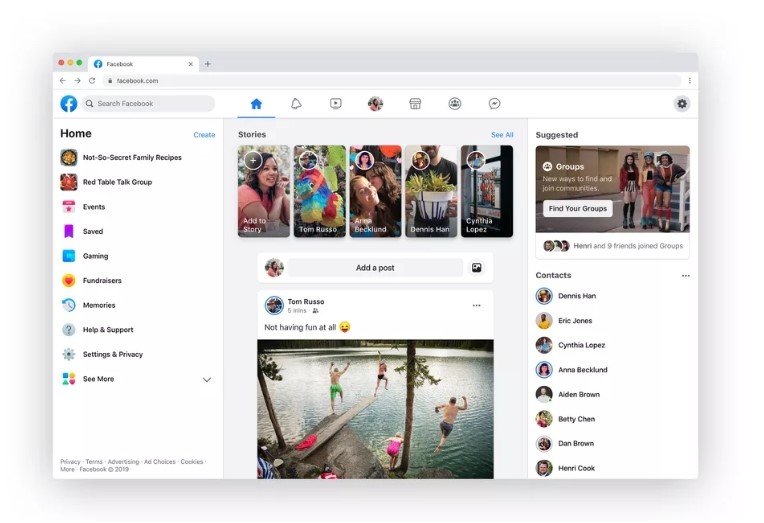Click the Search Facebook field

(148, 103)
